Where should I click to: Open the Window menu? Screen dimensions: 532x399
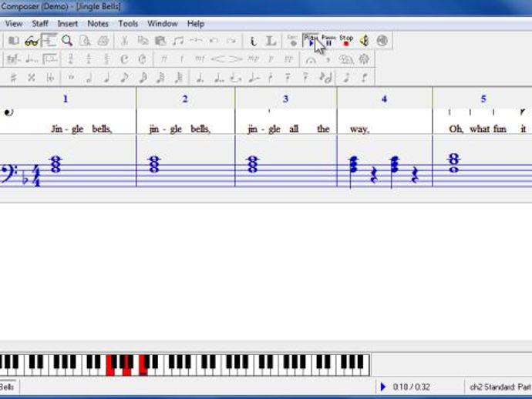163,24
